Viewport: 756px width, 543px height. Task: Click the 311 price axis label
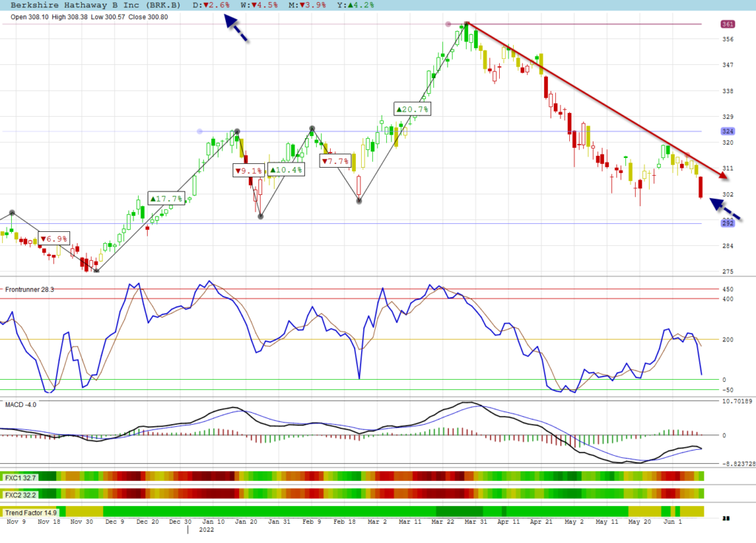click(727, 168)
